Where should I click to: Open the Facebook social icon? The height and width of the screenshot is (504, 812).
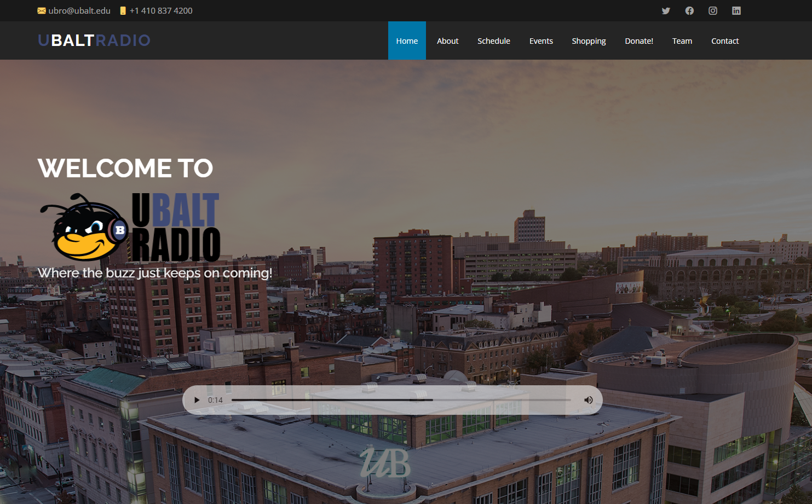pyautogui.click(x=689, y=11)
